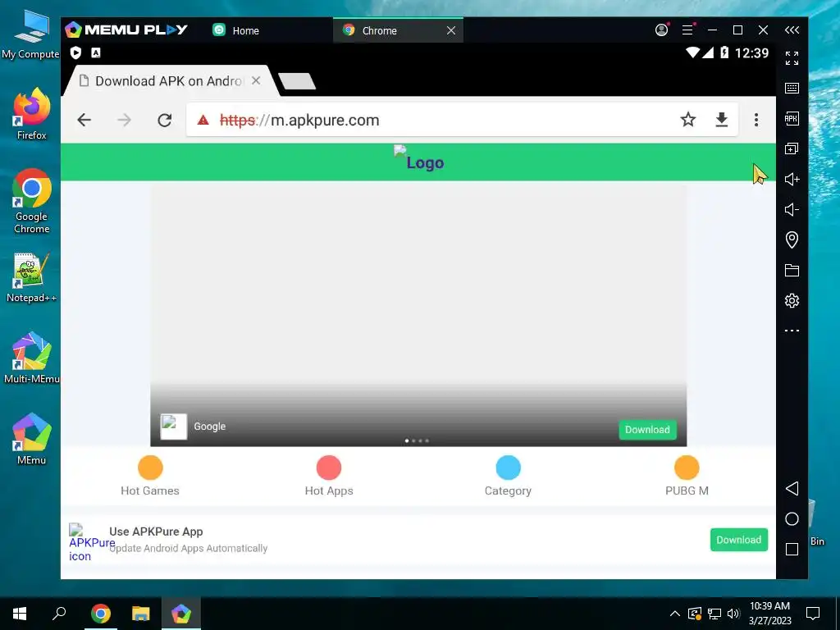Open Google Chrome desktop shortcut
Viewport: 840px width, 630px height.
[32, 201]
